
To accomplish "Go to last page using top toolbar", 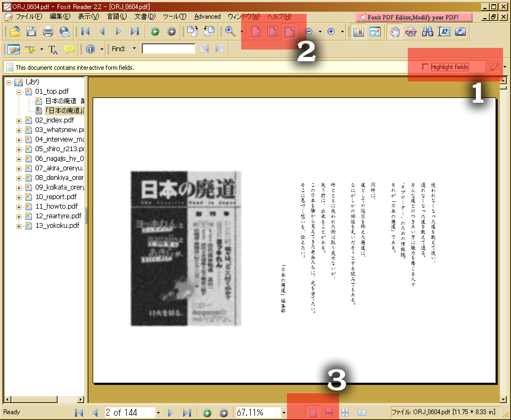I will click(x=135, y=31).
